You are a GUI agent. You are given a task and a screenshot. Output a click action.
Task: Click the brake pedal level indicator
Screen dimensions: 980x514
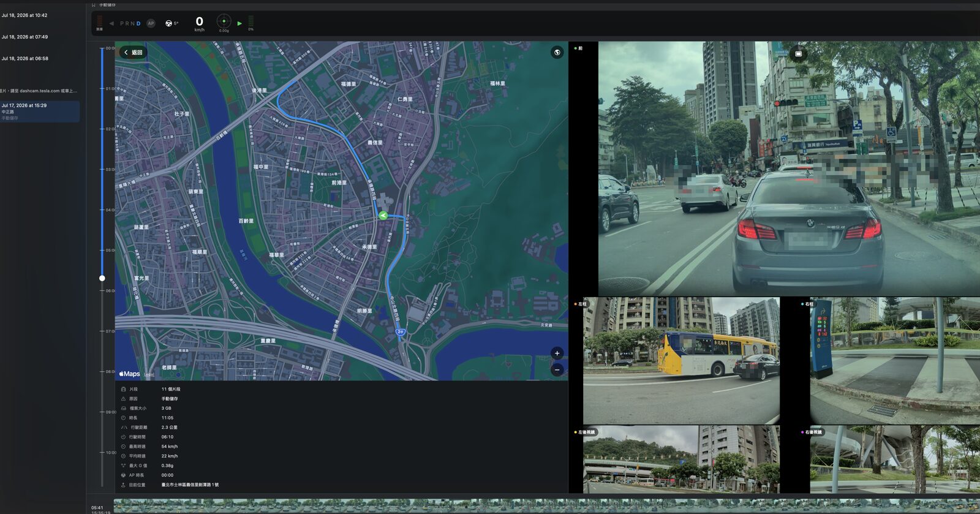pos(99,22)
